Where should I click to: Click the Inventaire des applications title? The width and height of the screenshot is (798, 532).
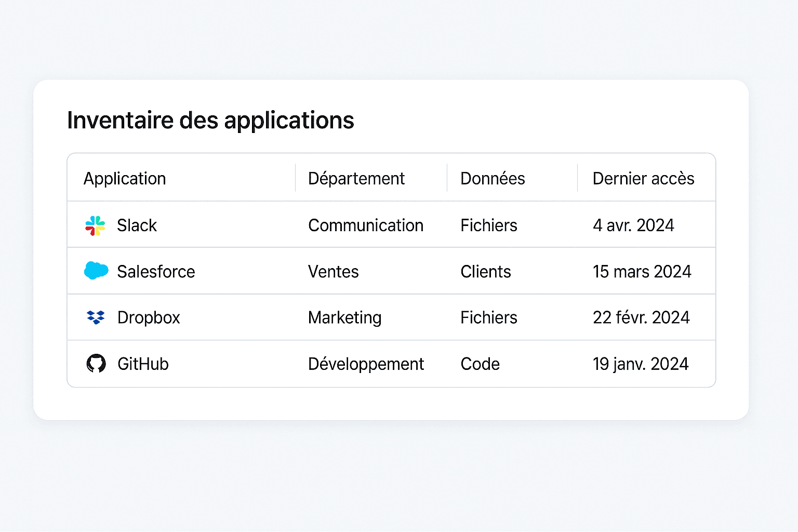point(210,120)
